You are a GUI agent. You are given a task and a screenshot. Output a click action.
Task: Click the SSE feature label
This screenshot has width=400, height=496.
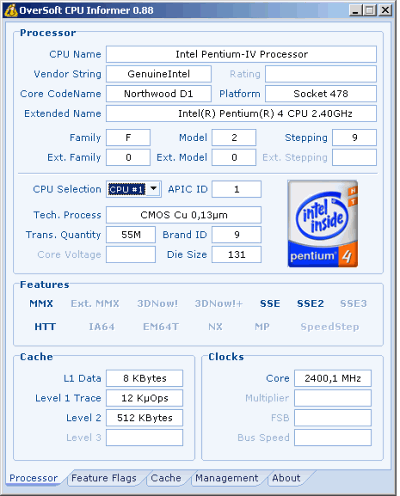(270, 304)
